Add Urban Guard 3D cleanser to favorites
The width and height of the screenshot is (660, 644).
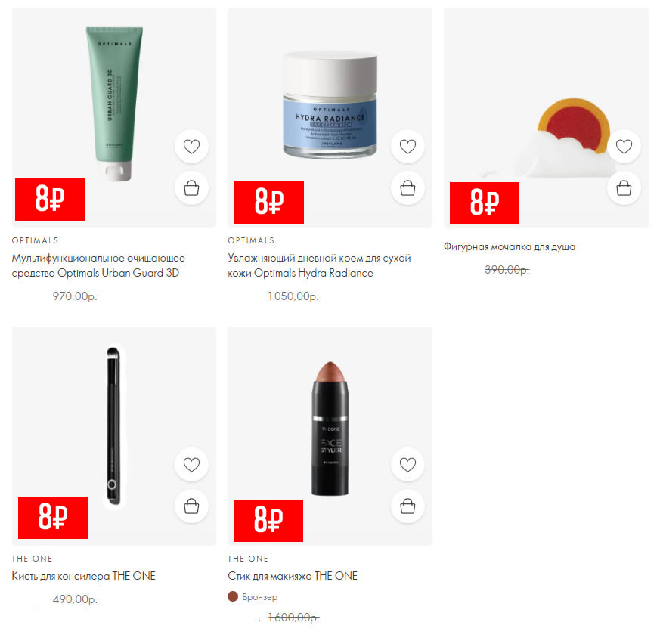(x=191, y=147)
